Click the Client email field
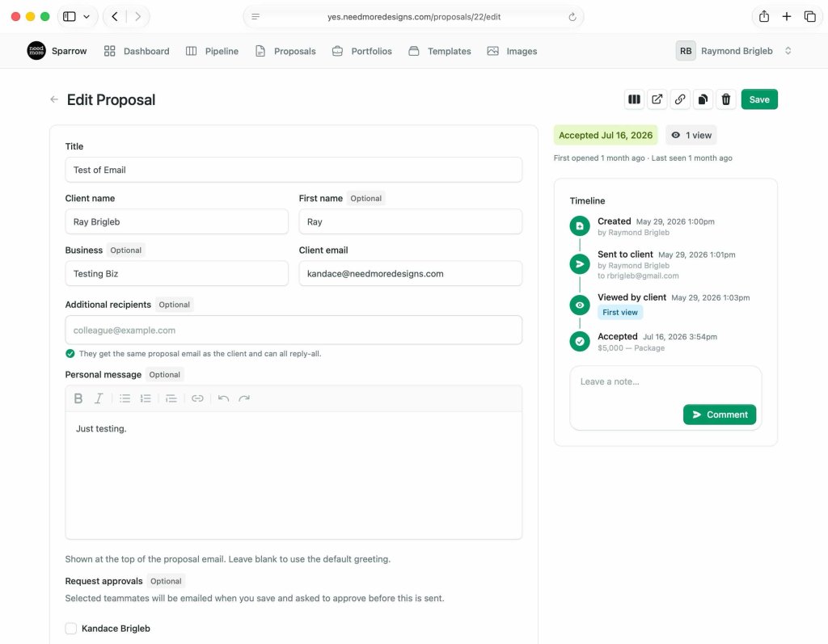 (410, 273)
